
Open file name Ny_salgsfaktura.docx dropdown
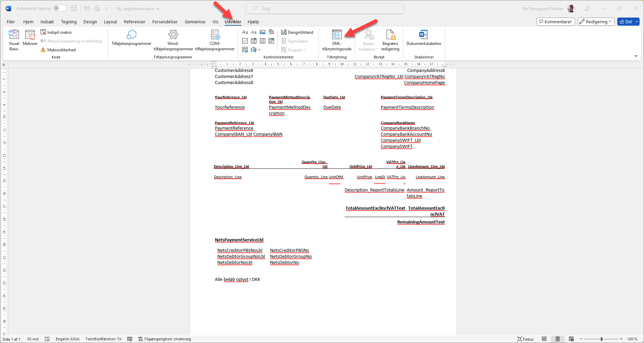click(x=138, y=9)
